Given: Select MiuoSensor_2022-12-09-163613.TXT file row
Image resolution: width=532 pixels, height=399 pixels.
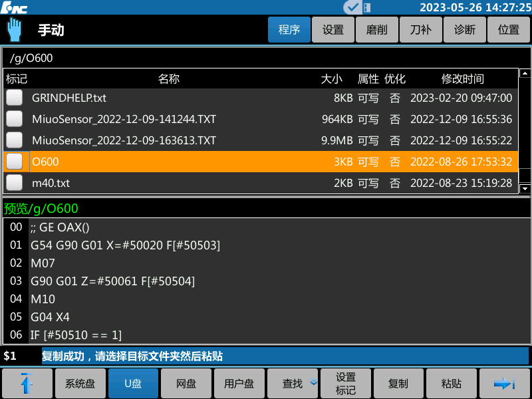Looking at the screenshot, I should (x=124, y=140).
